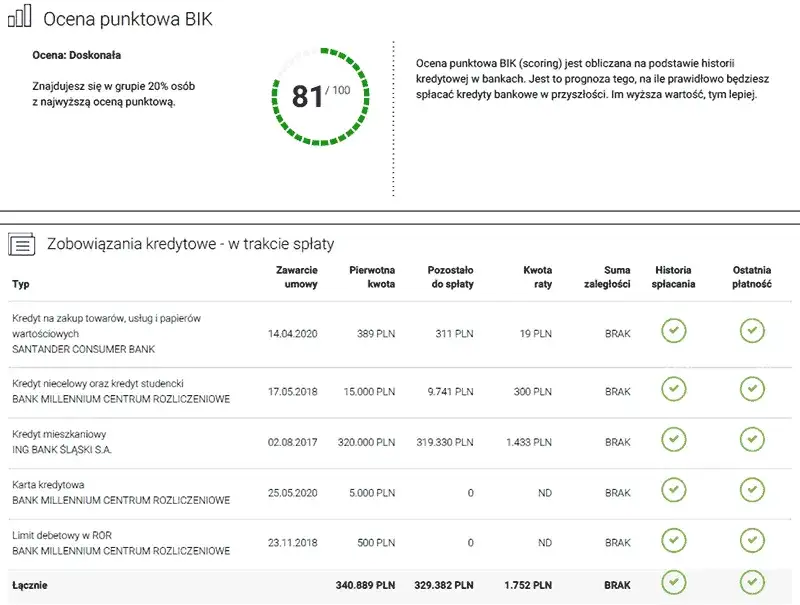Click the Pozostało do spłaty column header
800x605 pixels.
point(450,277)
